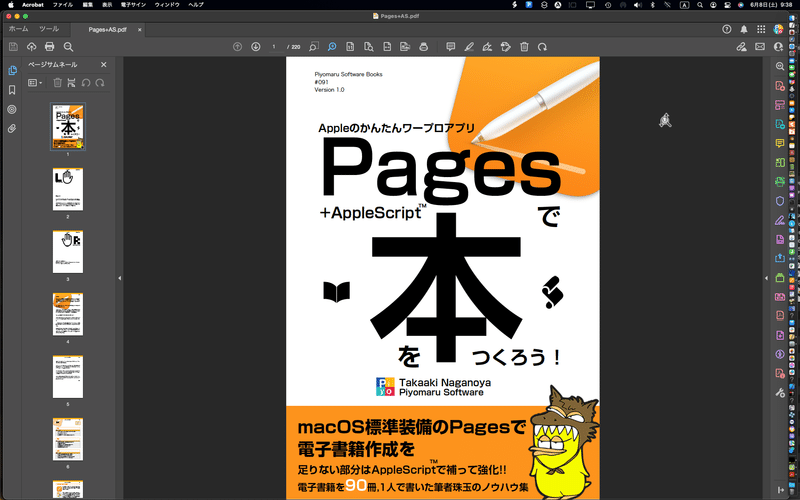Select page 2 thumbnail
800x500 pixels.
click(68, 189)
